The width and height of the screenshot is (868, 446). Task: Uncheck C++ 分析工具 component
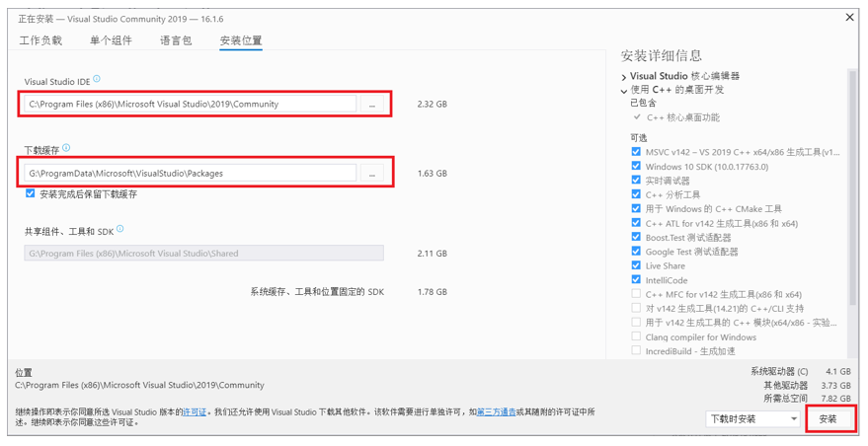pyautogui.click(x=636, y=194)
